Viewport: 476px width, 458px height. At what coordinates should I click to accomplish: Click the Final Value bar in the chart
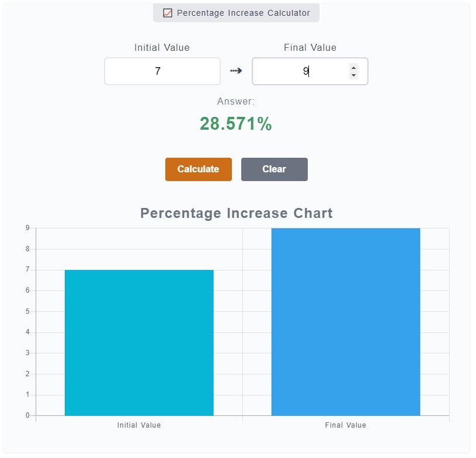[x=345, y=321]
